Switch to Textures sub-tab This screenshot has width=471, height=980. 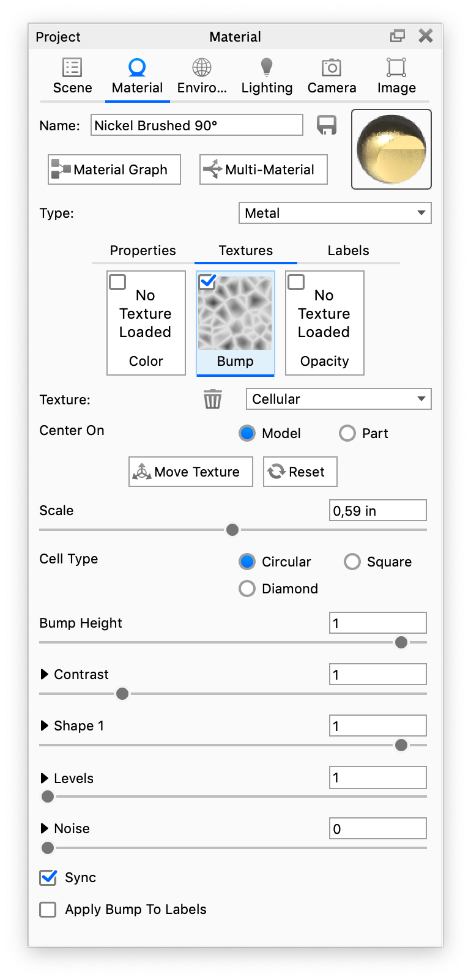pyautogui.click(x=246, y=251)
